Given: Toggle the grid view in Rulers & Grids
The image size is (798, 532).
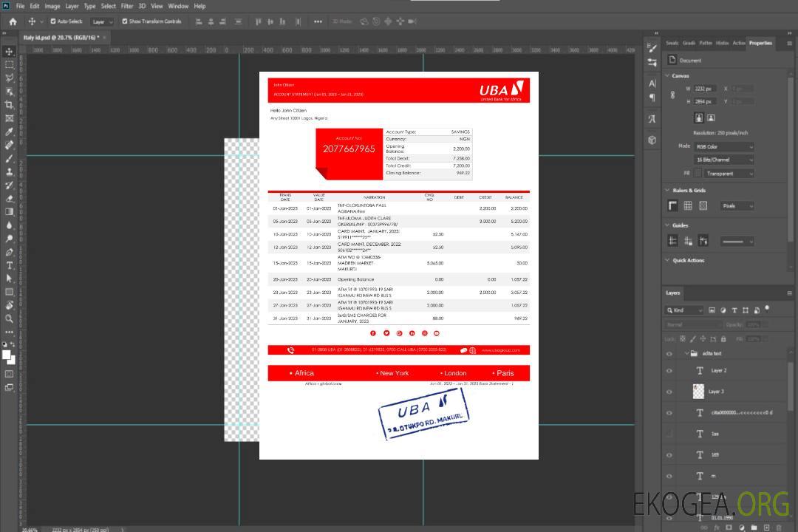Looking at the screenshot, I should [x=688, y=205].
